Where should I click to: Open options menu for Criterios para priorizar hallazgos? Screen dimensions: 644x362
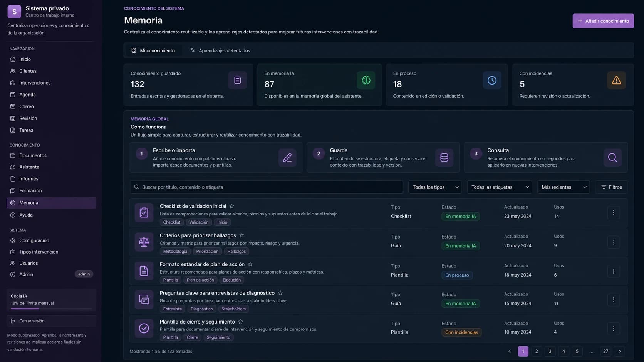(613, 242)
